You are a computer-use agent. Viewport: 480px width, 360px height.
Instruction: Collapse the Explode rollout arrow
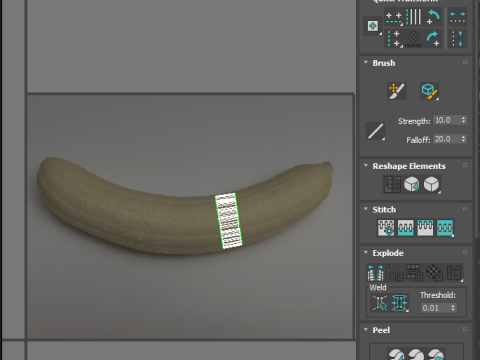pyautogui.click(x=366, y=252)
